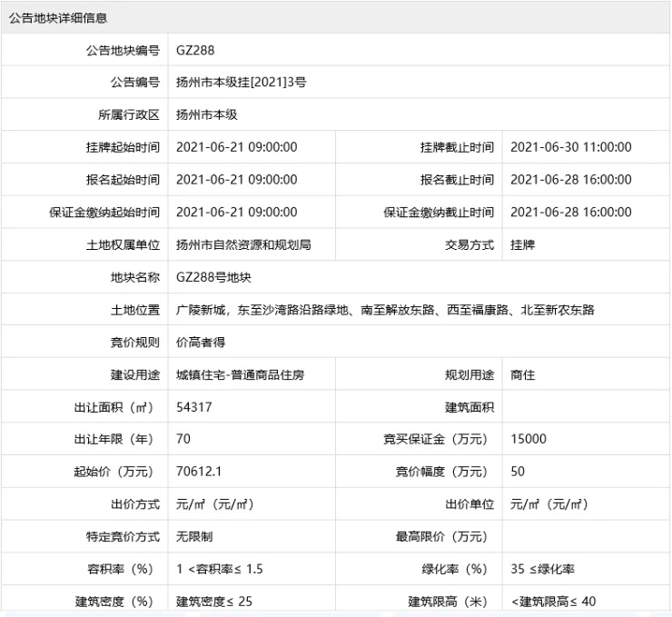672x617 pixels.
Task: Select transaction method value '挂牌'
Action: click(x=522, y=244)
